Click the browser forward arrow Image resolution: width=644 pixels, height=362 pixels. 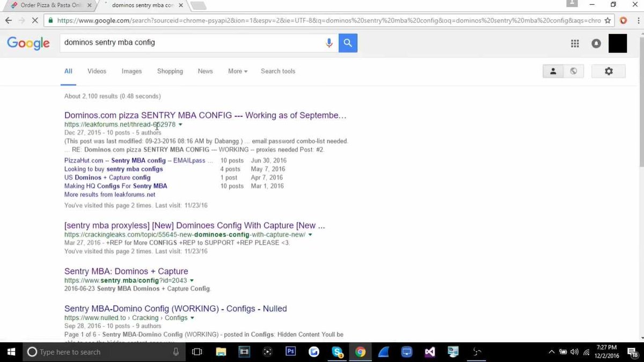coord(22,21)
